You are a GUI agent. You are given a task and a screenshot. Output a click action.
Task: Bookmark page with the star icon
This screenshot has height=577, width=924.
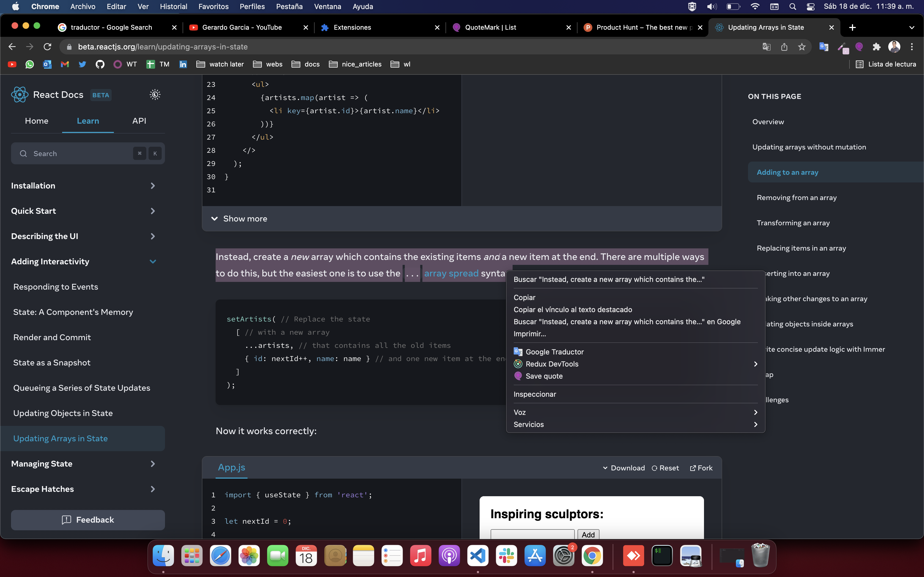pyautogui.click(x=801, y=46)
